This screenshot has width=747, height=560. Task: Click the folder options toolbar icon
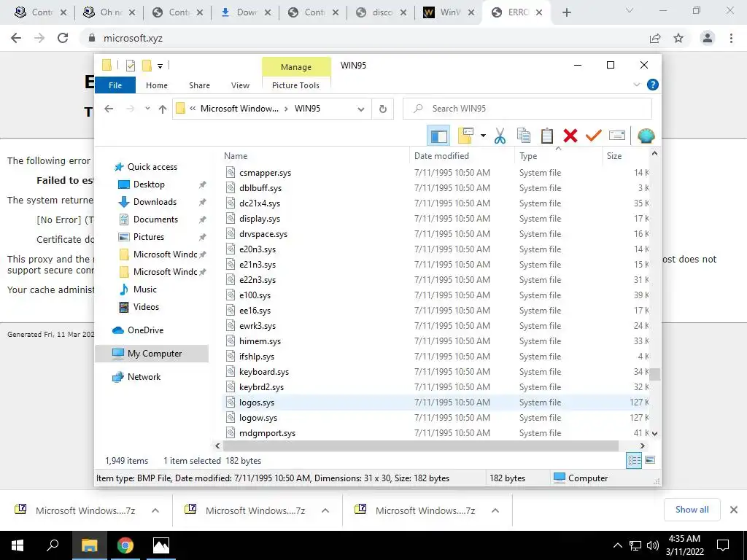pyautogui.click(x=465, y=136)
